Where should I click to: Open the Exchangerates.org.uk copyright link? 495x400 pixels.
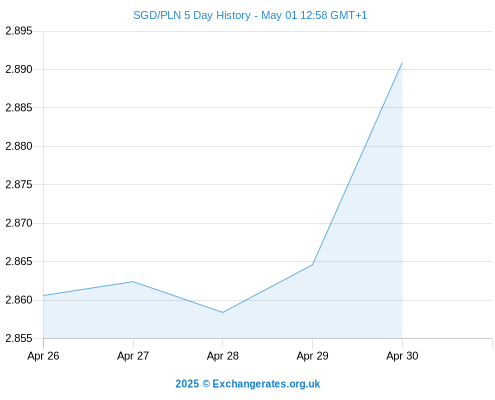click(x=248, y=384)
